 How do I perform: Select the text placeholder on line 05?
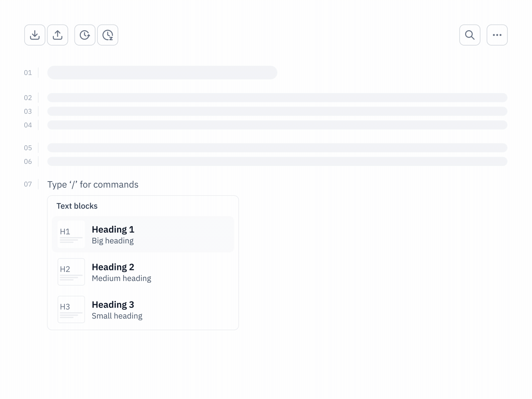(x=277, y=148)
